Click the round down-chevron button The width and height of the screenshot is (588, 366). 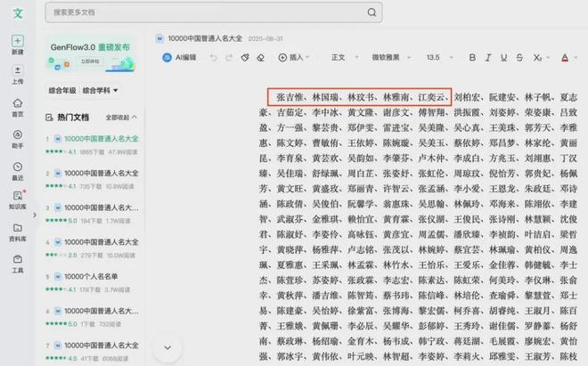(167, 347)
